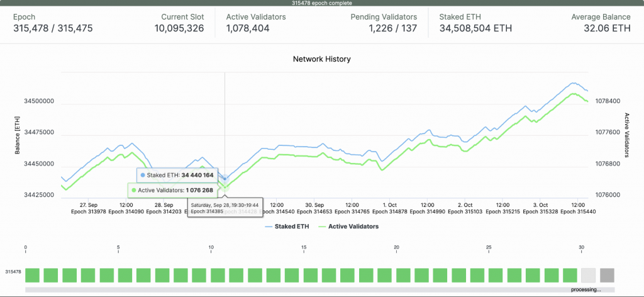This screenshot has height=297, width=644.
Task: Select the green slot square under tick 20
Action: (x=403, y=275)
